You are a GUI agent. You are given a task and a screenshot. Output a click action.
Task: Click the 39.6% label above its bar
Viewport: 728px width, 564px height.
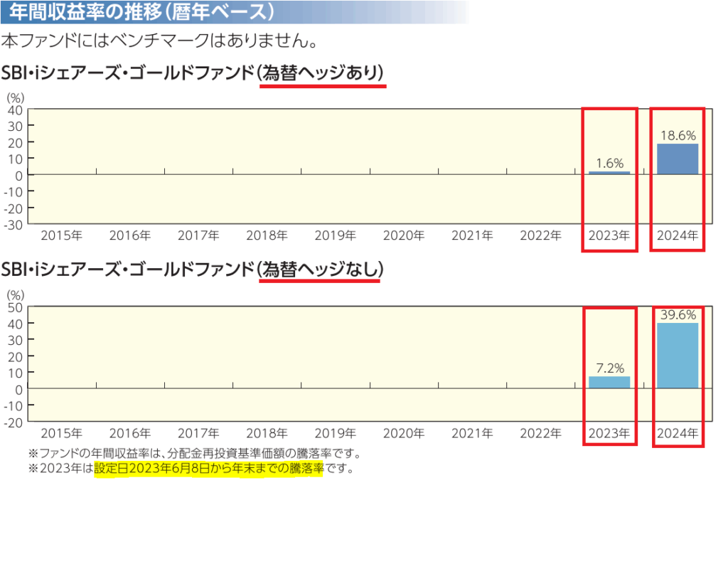tap(677, 313)
